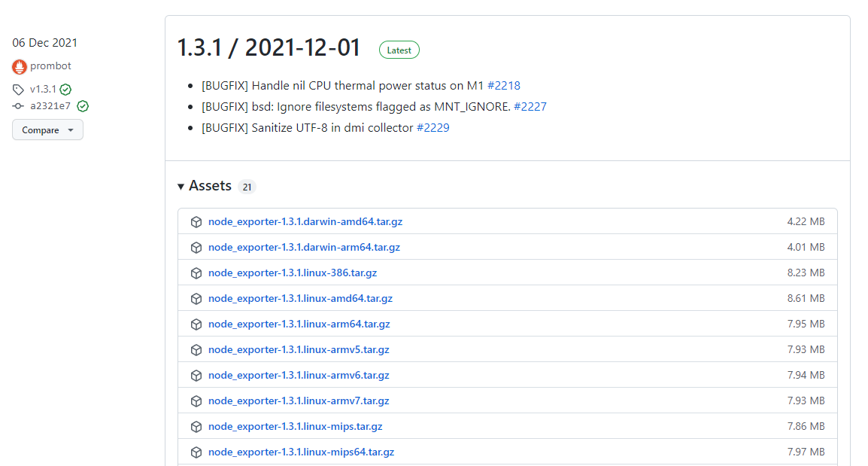Open the Compare dropdown
868x466 pixels.
click(x=47, y=129)
